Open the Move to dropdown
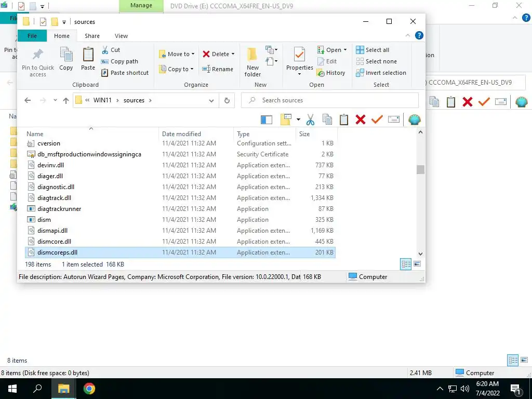 click(x=177, y=54)
